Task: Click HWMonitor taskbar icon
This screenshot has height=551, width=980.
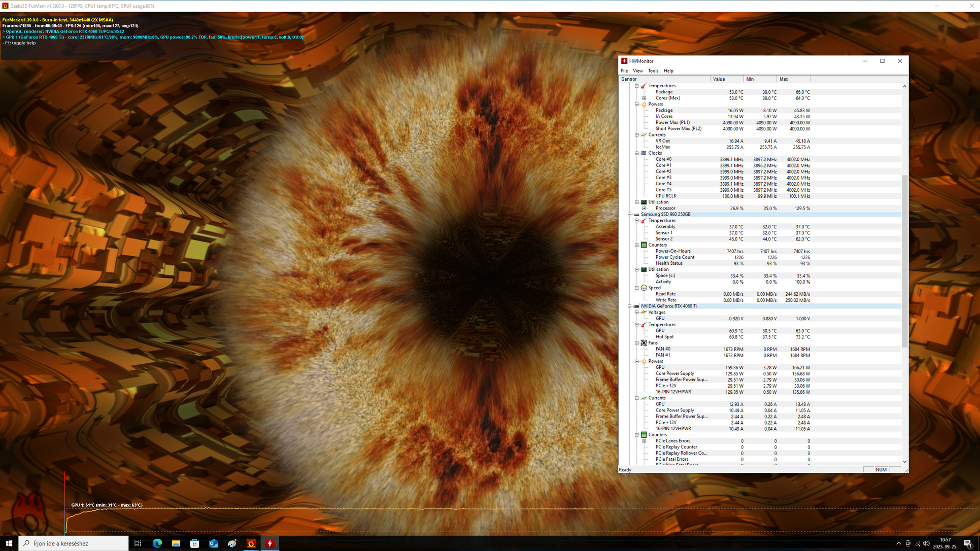Action: click(x=269, y=543)
